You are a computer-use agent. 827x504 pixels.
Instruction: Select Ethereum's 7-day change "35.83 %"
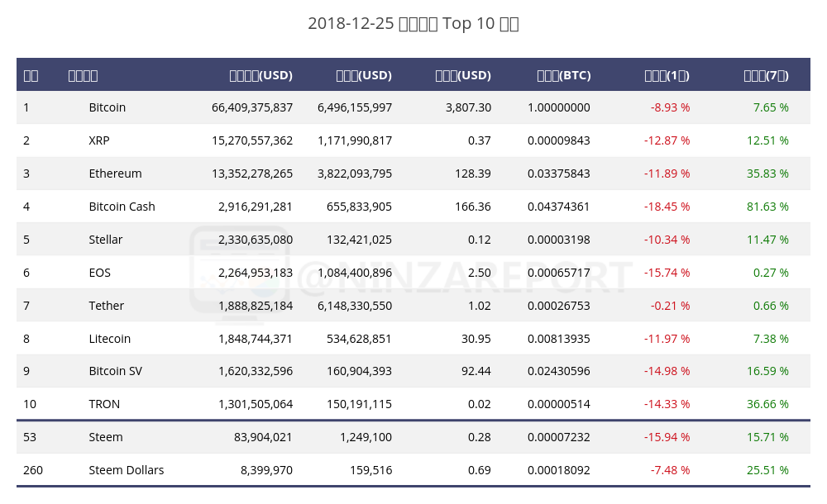(x=767, y=174)
